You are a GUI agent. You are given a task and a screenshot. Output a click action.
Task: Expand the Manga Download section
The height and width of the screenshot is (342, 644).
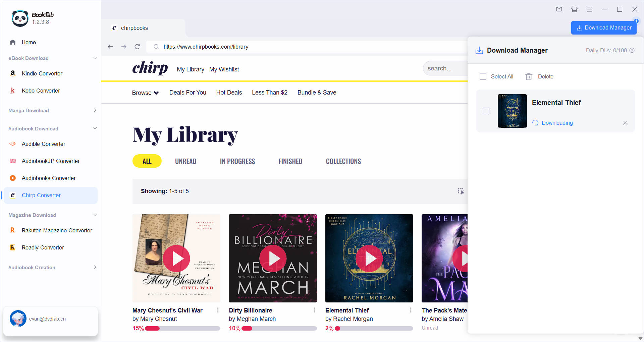tap(95, 110)
